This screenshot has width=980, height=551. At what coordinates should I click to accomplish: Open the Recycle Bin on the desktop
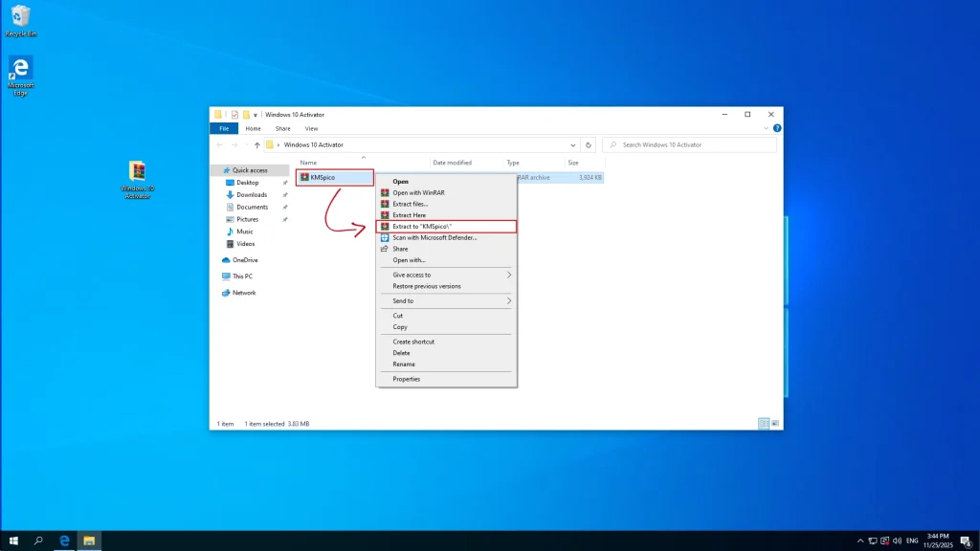(x=19, y=15)
